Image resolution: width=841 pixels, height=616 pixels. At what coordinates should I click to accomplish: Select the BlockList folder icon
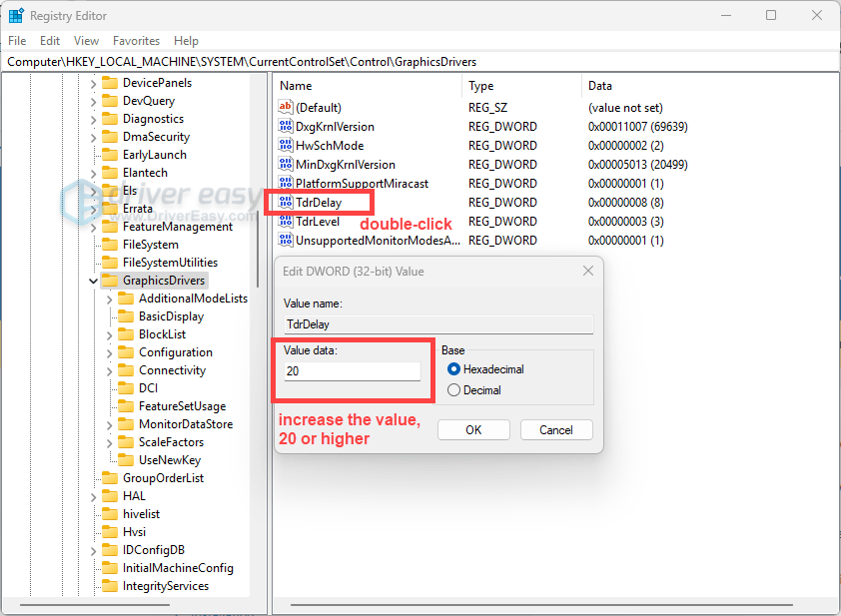[126, 334]
